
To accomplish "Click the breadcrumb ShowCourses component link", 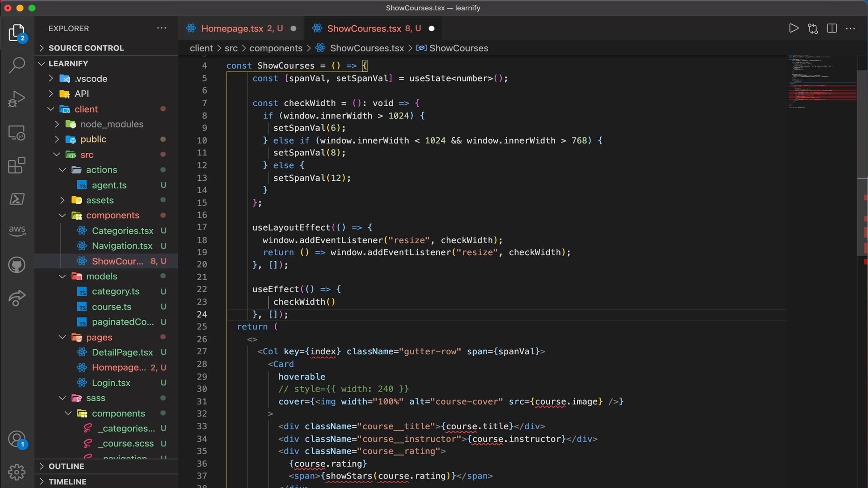I will pos(458,47).
